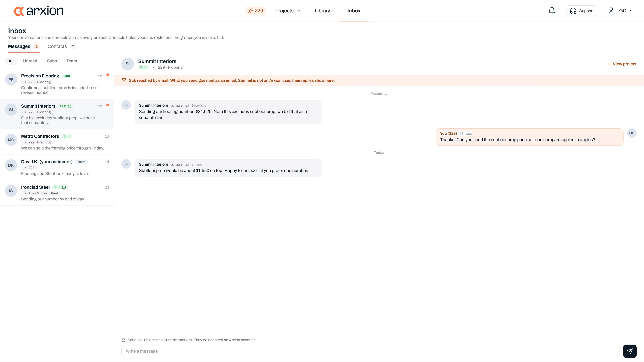Click the IS avatar
Viewport: 644px width, 362px height.
[x=11, y=191]
